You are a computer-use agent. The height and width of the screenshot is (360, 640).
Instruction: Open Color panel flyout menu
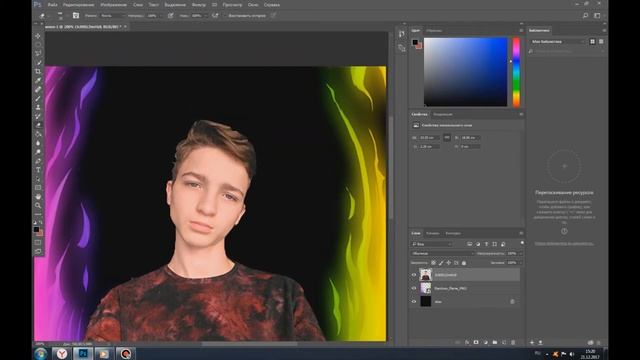coord(521,31)
